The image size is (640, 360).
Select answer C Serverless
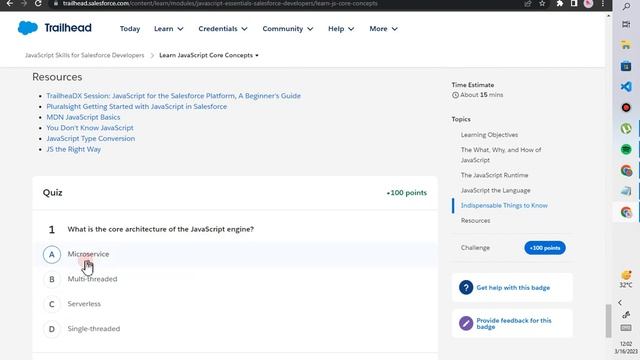pos(235,304)
